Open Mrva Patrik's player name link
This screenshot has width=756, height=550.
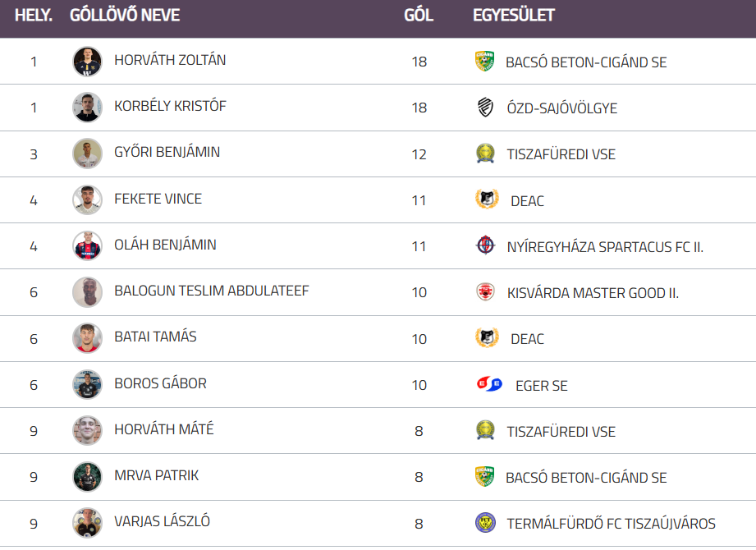point(156,475)
